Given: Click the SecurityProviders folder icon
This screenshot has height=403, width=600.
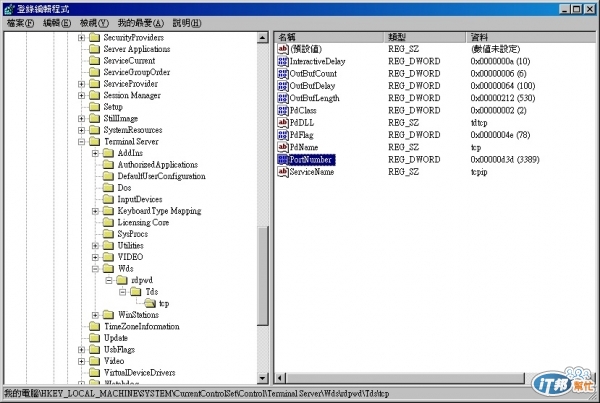Looking at the screenshot, I should (95, 38).
